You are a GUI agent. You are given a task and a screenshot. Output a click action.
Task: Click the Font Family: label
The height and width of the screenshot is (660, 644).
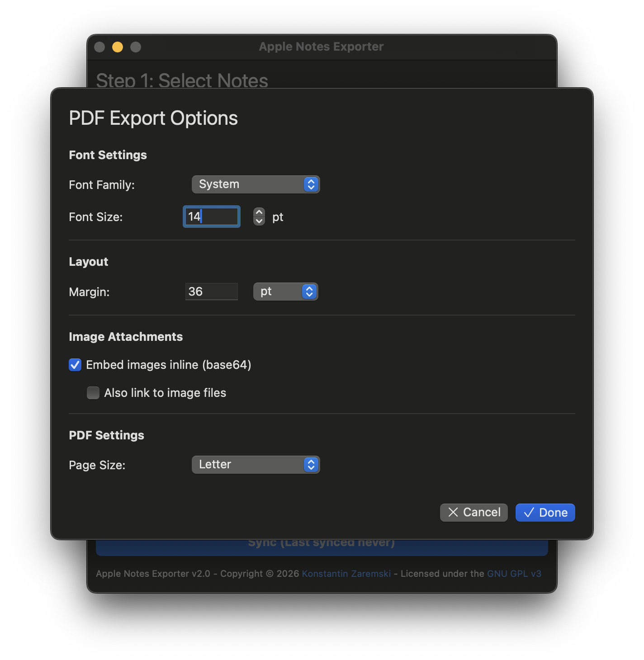(102, 185)
